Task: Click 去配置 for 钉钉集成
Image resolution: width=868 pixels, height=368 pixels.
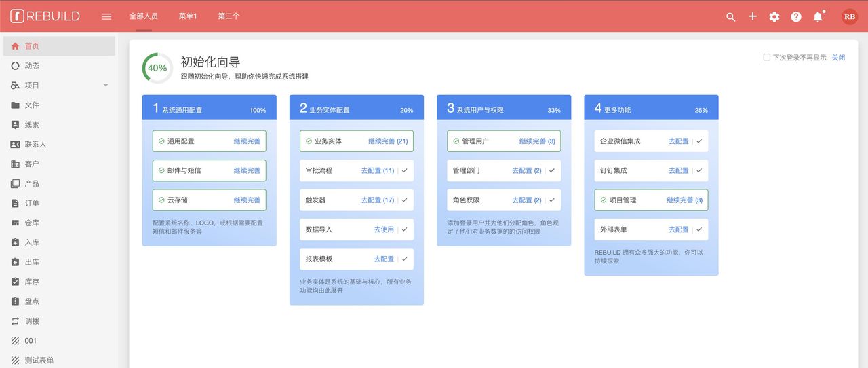Action: 679,170
